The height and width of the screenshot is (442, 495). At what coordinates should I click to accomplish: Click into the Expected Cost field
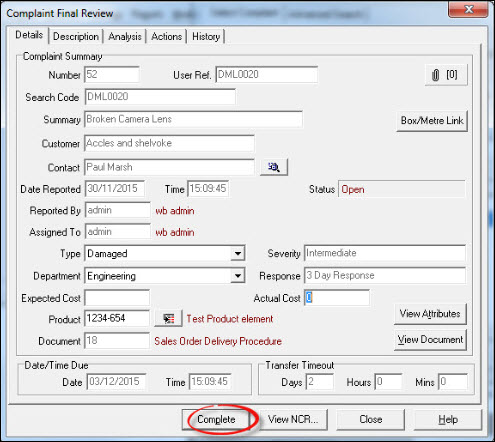click(117, 298)
